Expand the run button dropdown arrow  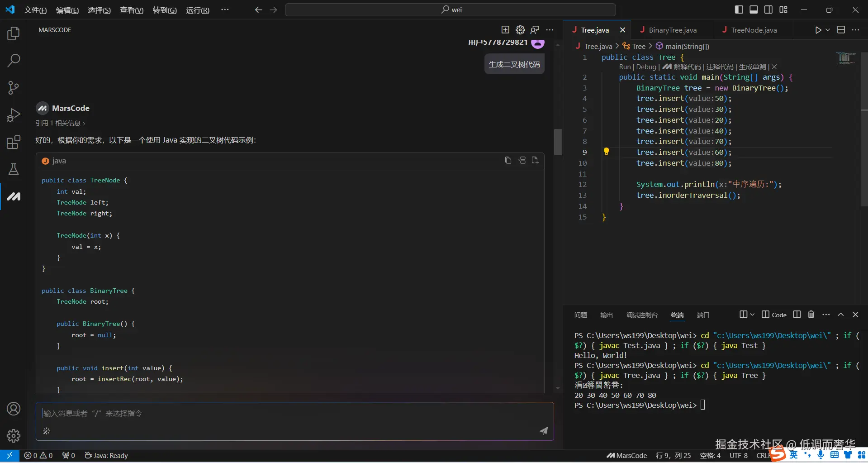click(x=828, y=30)
